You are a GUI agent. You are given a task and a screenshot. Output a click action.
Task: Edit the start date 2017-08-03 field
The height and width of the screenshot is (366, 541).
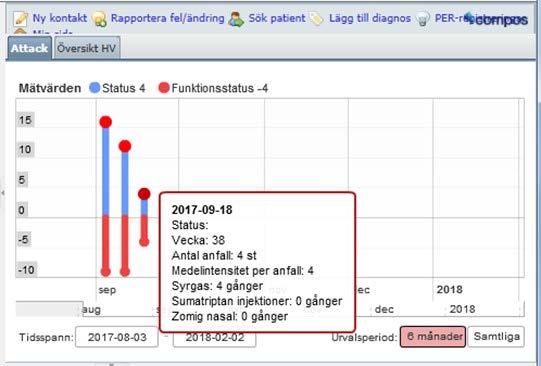pos(117,337)
